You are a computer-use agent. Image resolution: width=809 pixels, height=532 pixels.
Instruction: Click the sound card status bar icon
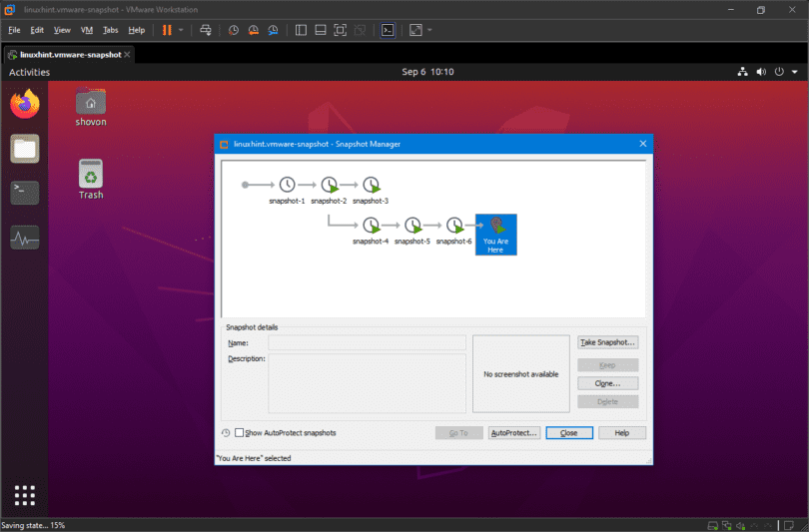(x=740, y=526)
